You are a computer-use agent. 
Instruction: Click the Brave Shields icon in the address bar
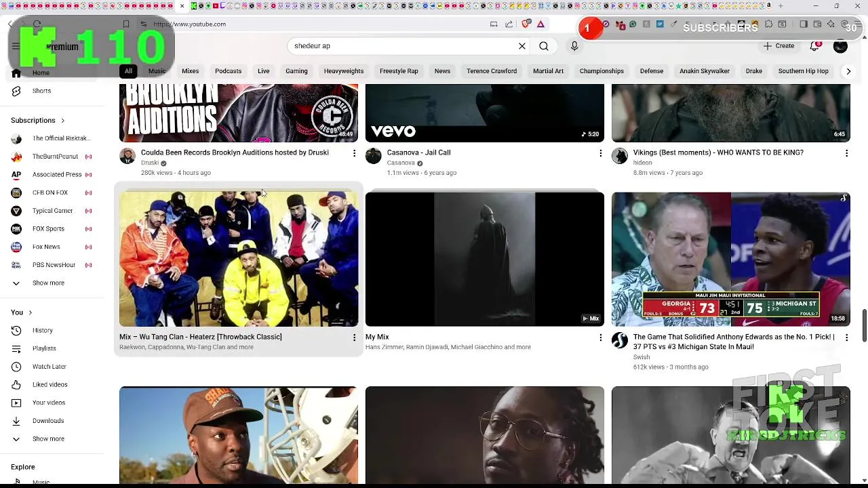coord(526,24)
